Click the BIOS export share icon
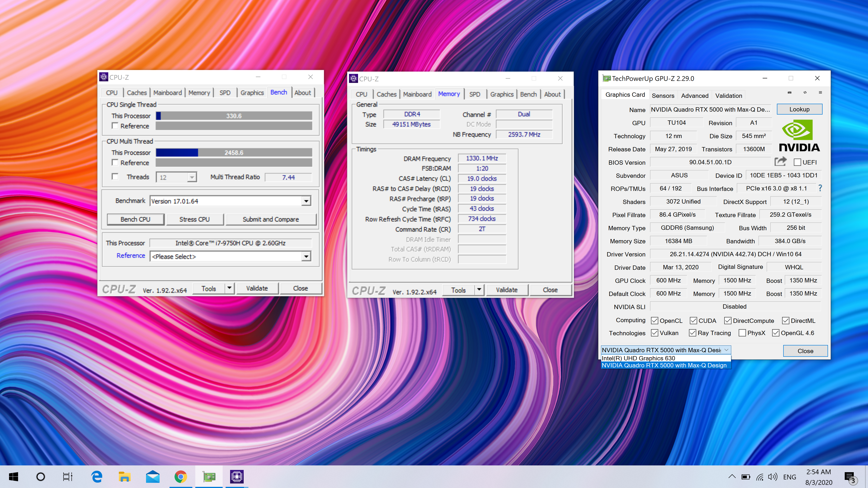868x488 pixels. click(x=780, y=162)
